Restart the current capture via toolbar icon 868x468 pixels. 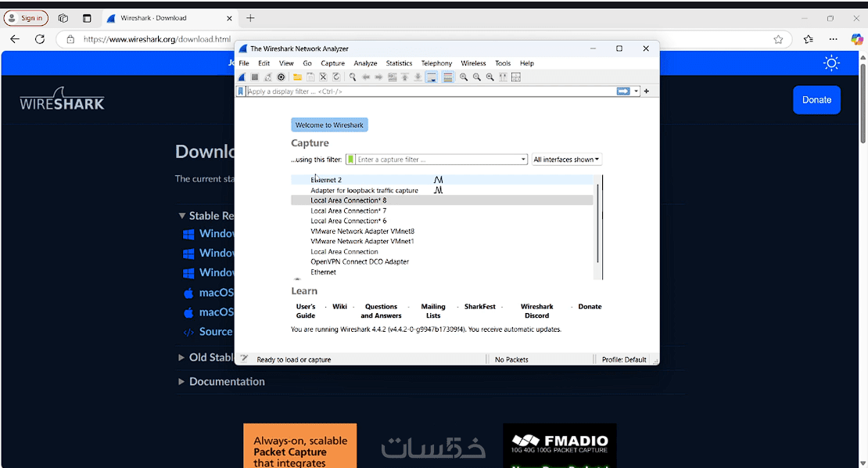268,77
